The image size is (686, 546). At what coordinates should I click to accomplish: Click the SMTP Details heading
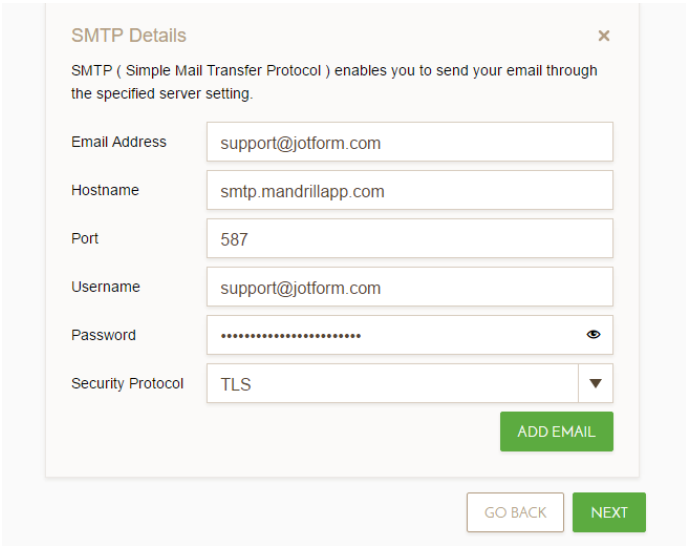pyautogui.click(x=129, y=36)
